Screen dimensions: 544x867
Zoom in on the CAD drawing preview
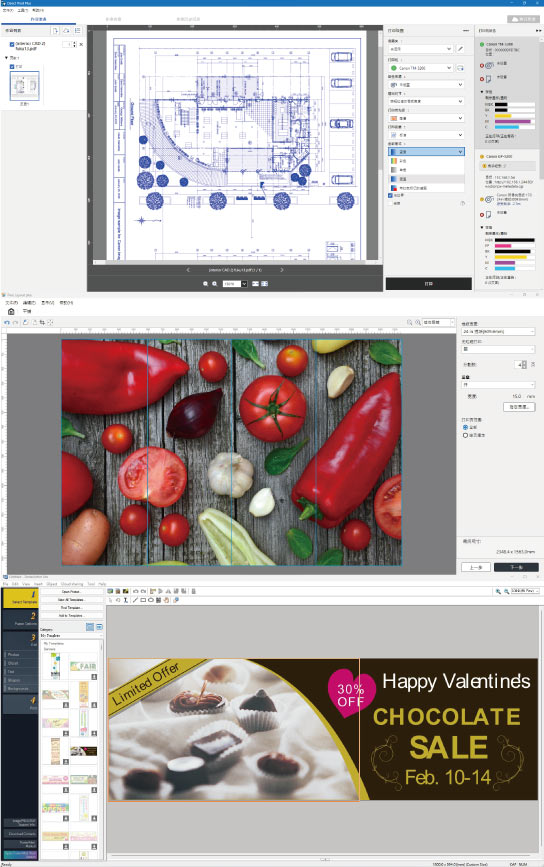(x=215, y=284)
